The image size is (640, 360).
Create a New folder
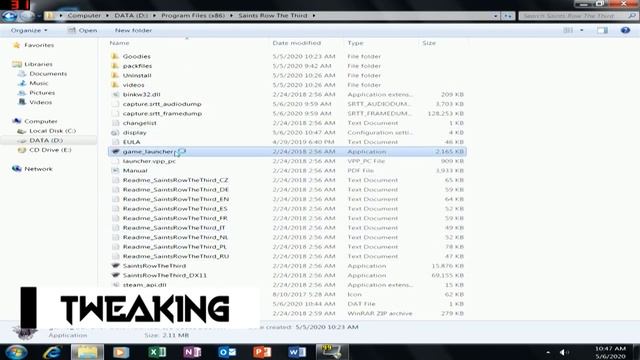tap(133, 30)
